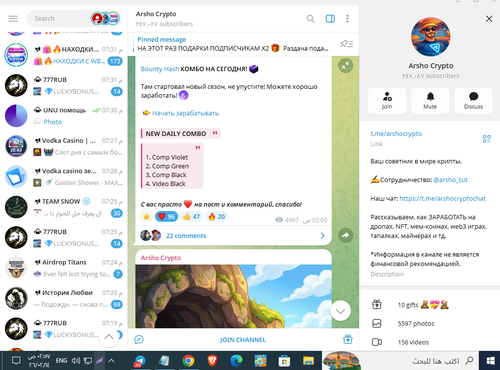Image resolution: width=500 pixels, height=370 pixels.
Task: Forward the post using the share arrow
Action: click(x=345, y=235)
